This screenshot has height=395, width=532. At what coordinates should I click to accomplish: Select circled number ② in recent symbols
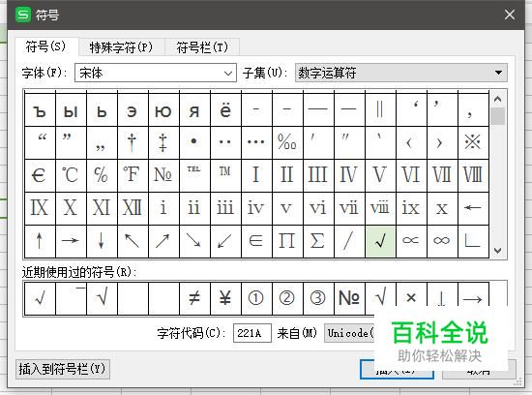coord(287,298)
